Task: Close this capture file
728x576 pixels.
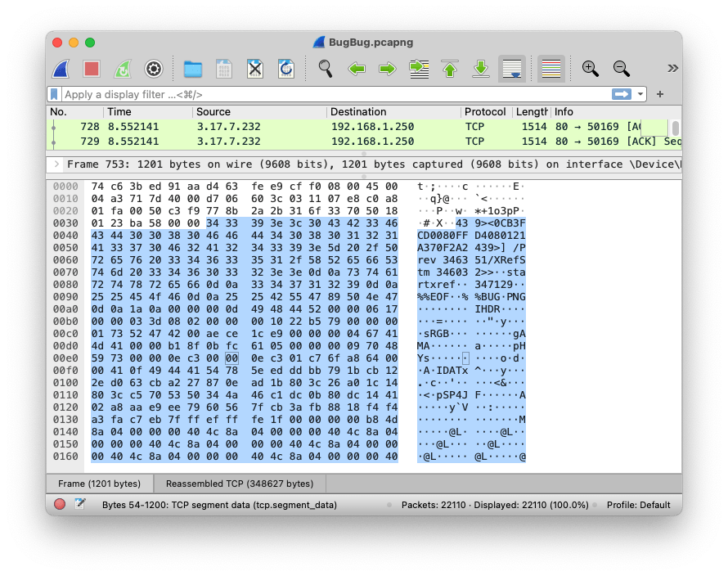Action: tap(255, 70)
